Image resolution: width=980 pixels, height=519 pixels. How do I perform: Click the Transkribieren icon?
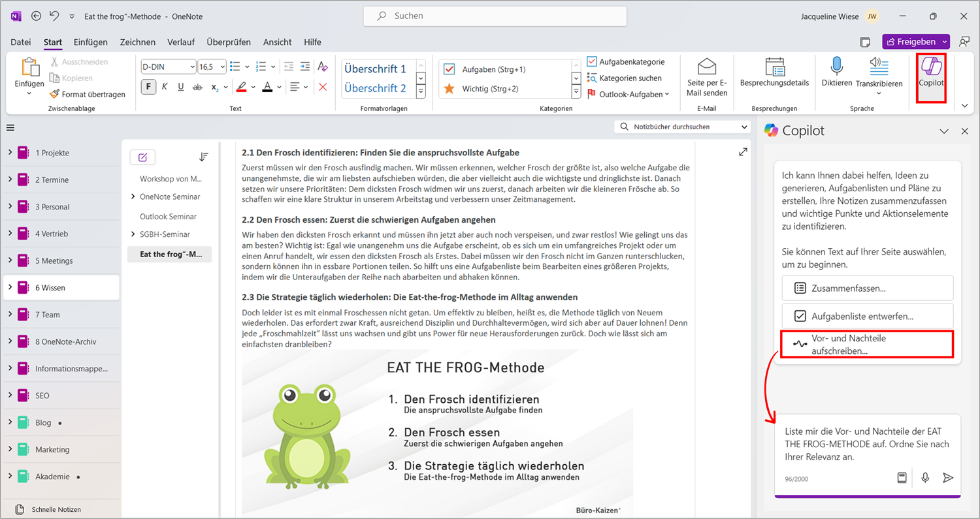click(879, 67)
